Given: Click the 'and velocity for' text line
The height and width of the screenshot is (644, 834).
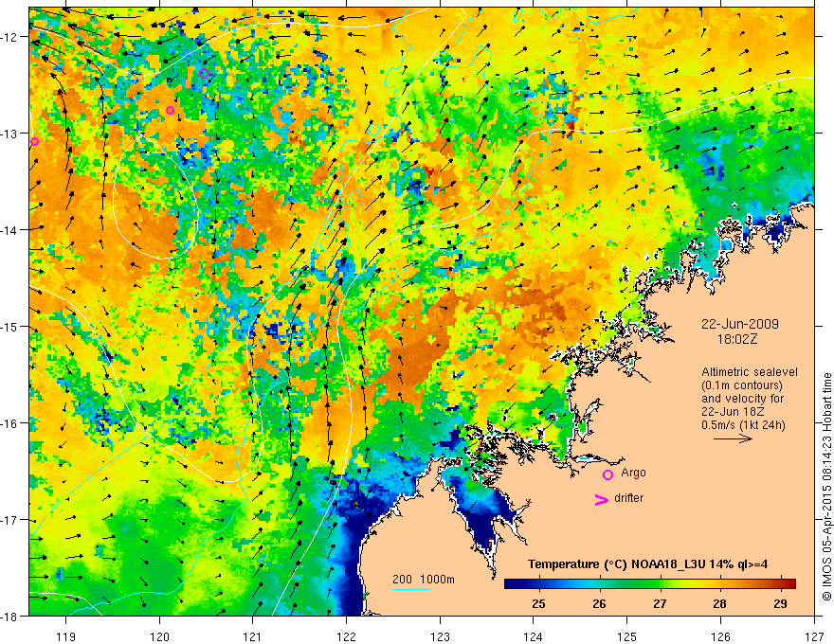Looking at the screenshot, I should (742, 399).
